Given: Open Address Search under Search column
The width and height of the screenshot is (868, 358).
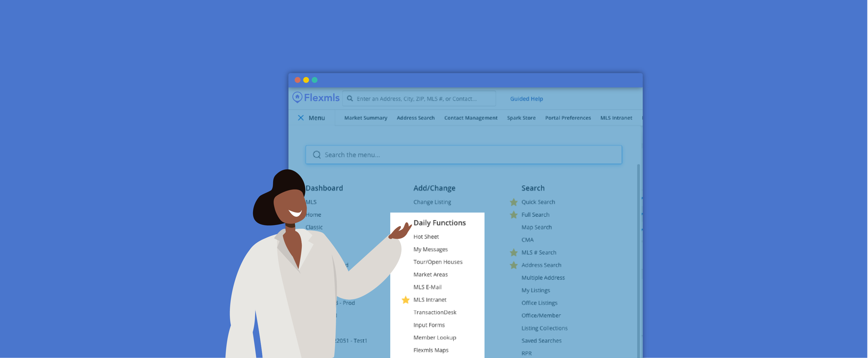Looking at the screenshot, I should click(541, 265).
